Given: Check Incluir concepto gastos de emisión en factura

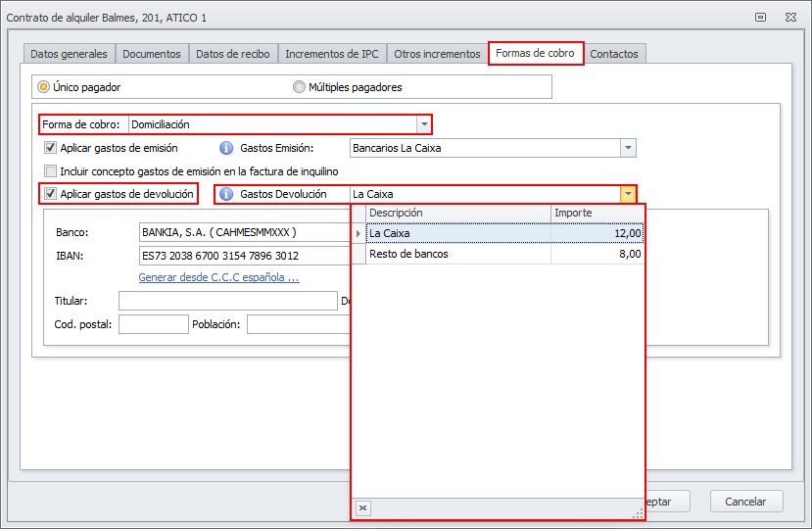Looking at the screenshot, I should (50, 171).
